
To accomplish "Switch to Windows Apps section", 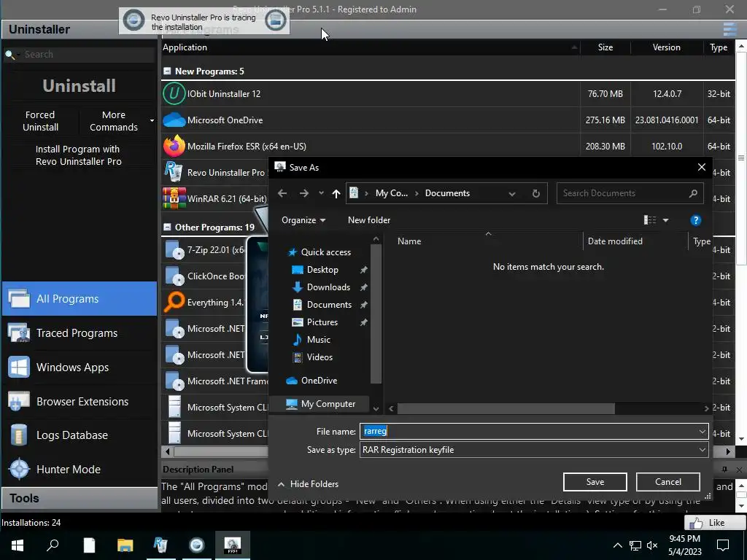I will (80, 367).
